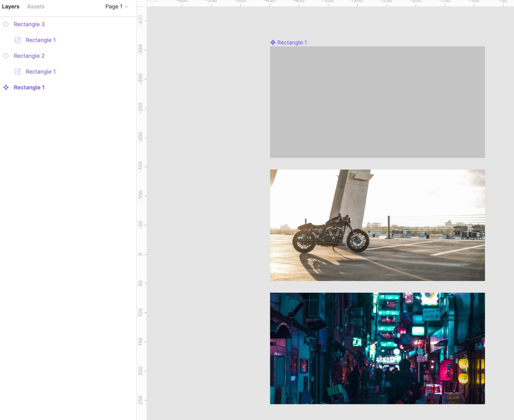Switch to the Assets tab

[36, 6]
